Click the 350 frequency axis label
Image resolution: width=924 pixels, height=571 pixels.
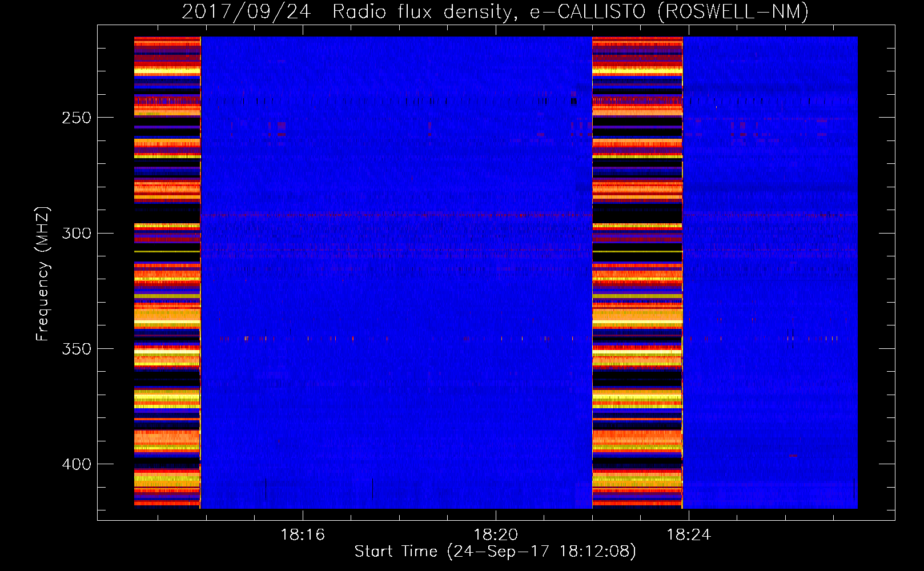coord(77,349)
